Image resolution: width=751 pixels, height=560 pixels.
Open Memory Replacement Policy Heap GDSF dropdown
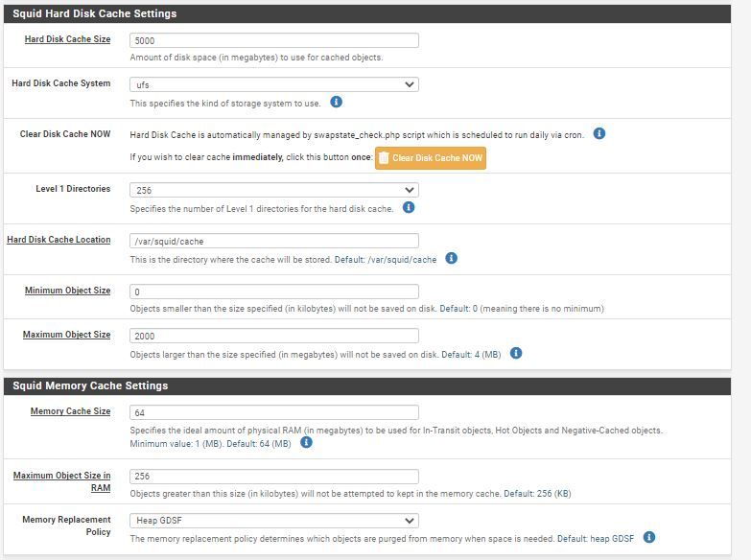click(274, 521)
